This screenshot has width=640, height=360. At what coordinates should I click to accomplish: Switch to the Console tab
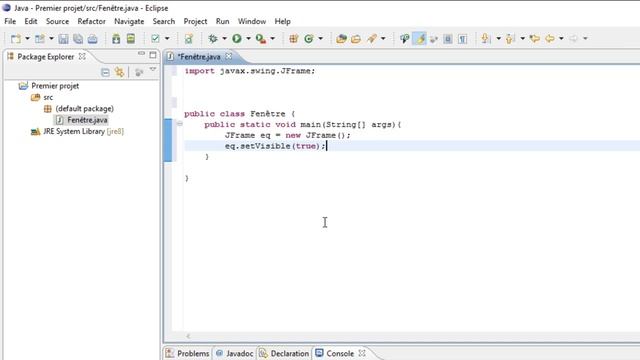[x=335, y=353]
